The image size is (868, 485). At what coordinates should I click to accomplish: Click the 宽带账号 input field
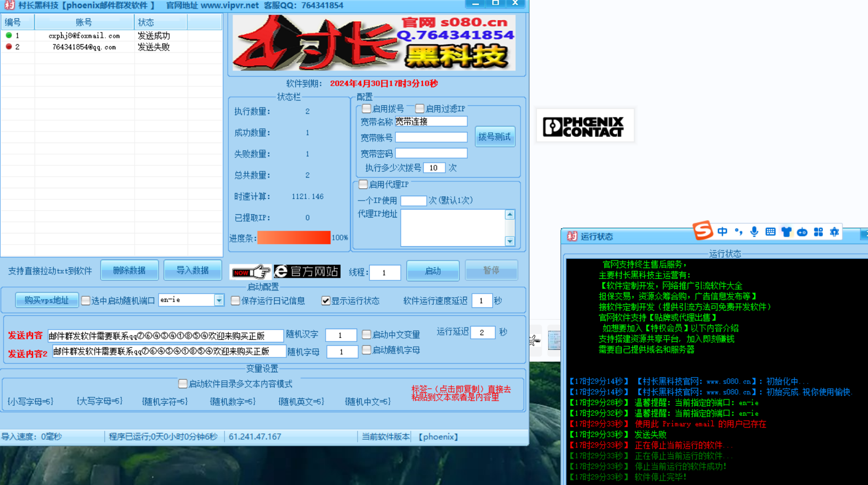pyautogui.click(x=431, y=137)
